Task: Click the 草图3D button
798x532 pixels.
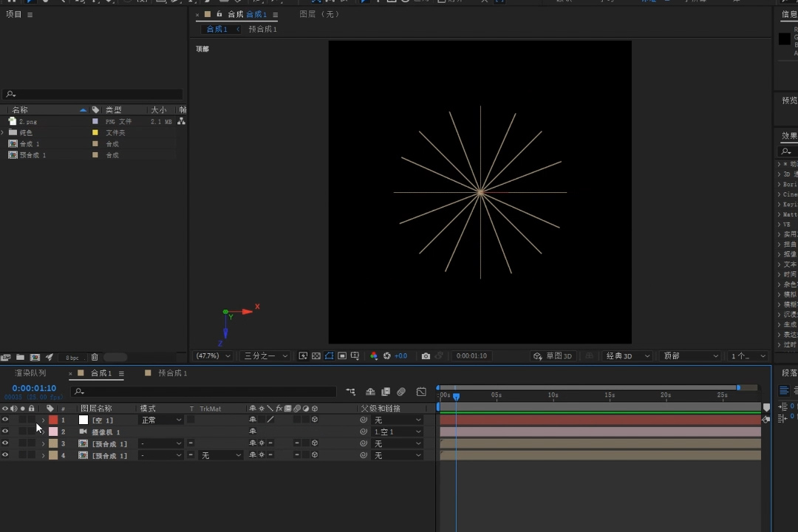Action: [x=553, y=356]
